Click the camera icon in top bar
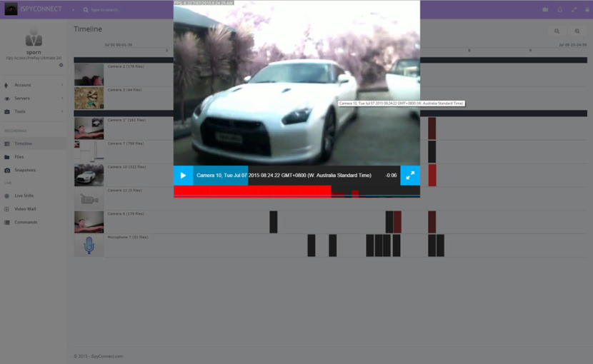 pos(545,10)
